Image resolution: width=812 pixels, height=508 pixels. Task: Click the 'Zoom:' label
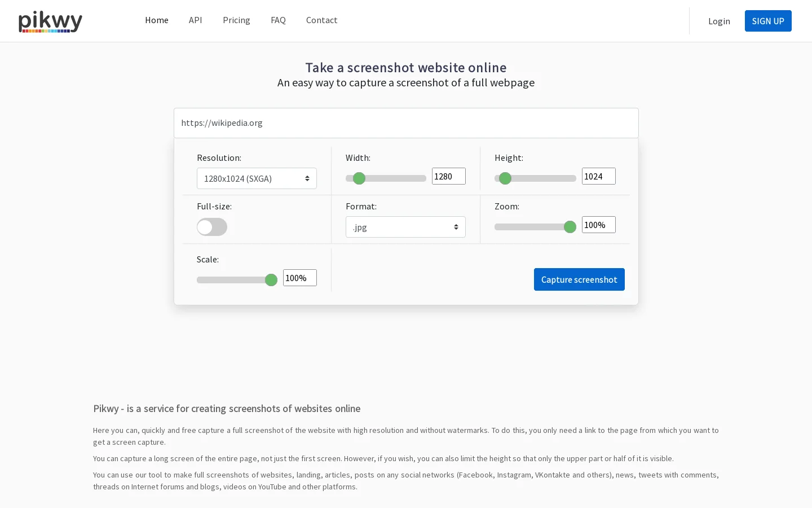click(507, 207)
